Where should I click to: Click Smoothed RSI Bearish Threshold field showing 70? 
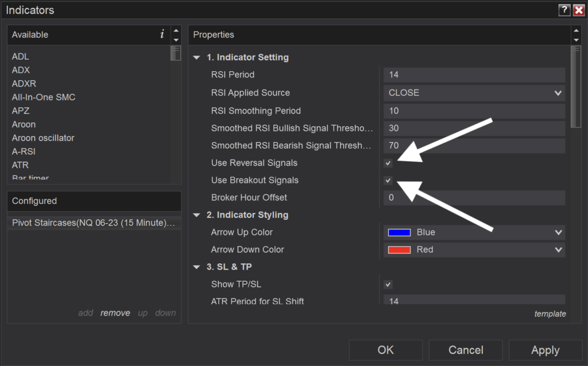click(474, 145)
